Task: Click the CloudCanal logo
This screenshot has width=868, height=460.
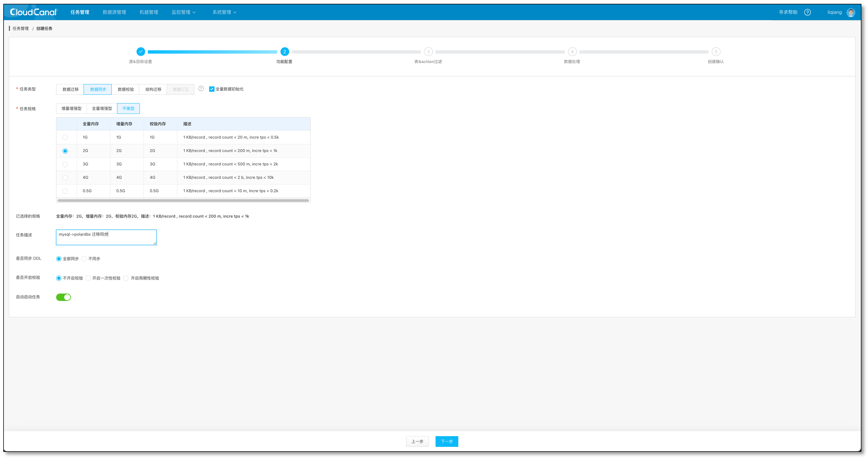Action: coord(33,12)
